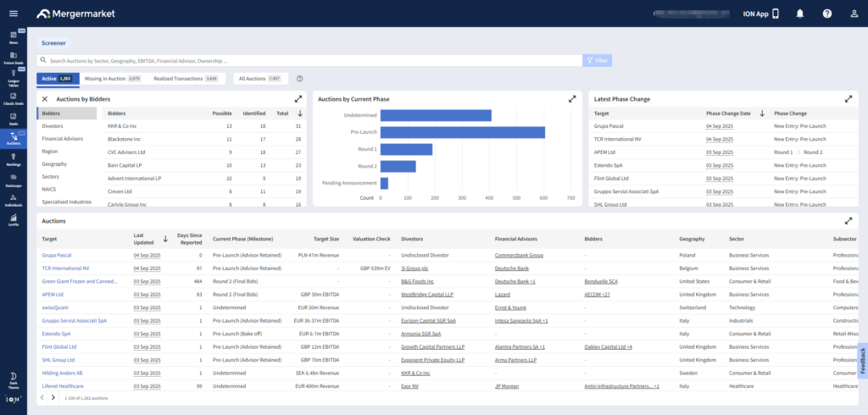Image resolution: width=868 pixels, height=415 pixels.
Task: Expand the Auctions table panel
Action: coord(849,221)
